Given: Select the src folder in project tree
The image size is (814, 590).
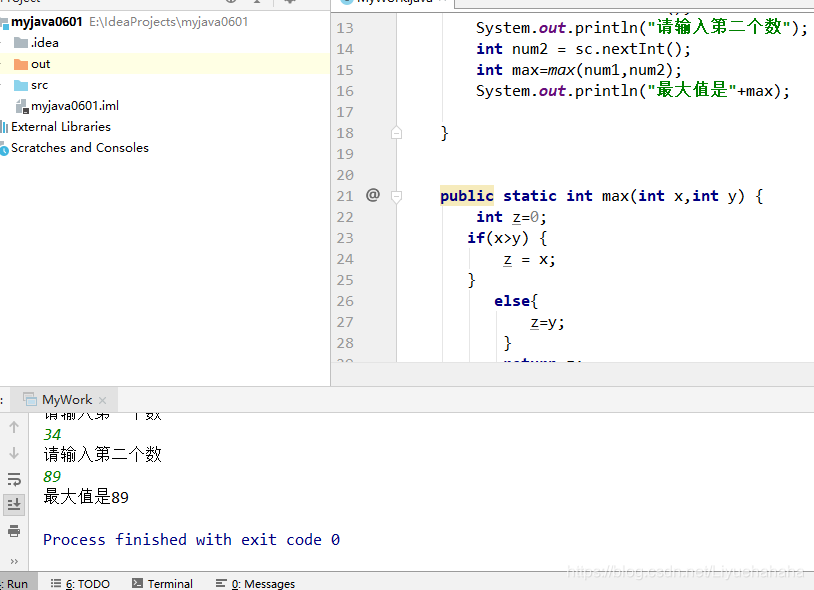Looking at the screenshot, I should pyautogui.click(x=39, y=85).
